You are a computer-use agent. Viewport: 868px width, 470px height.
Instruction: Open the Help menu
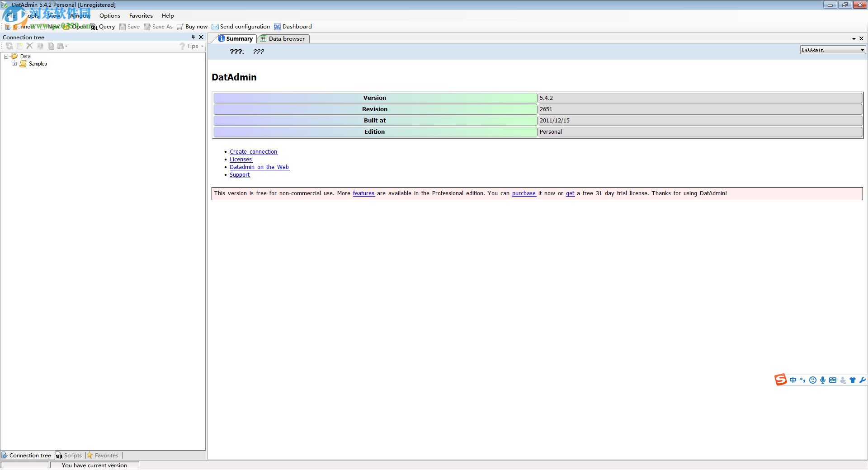(x=168, y=16)
